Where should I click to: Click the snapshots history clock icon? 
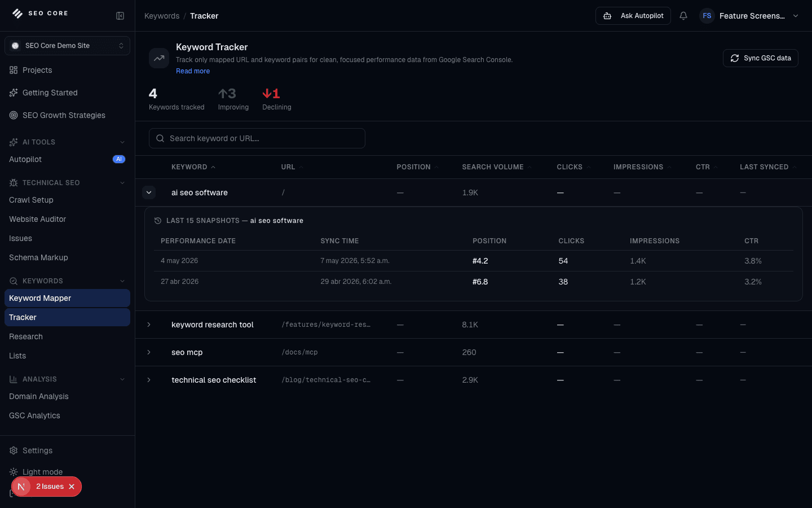click(x=158, y=221)
